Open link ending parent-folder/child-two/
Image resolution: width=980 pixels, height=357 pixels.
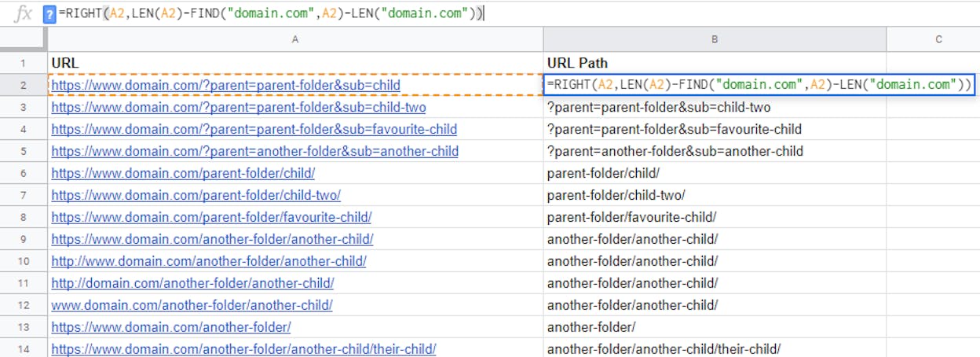196,195
